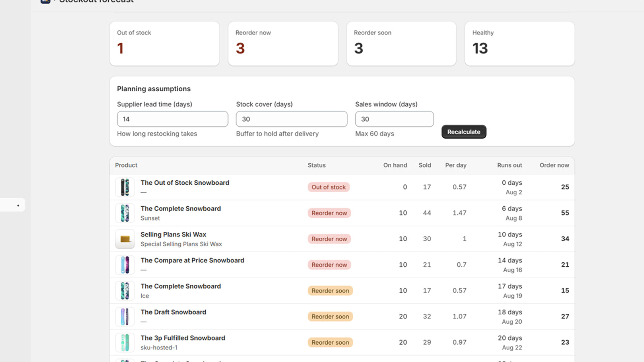644x362 pixels.
Task: Click The 3p Fulfilled Snowboard name
Action: click(x=183, y=338)
